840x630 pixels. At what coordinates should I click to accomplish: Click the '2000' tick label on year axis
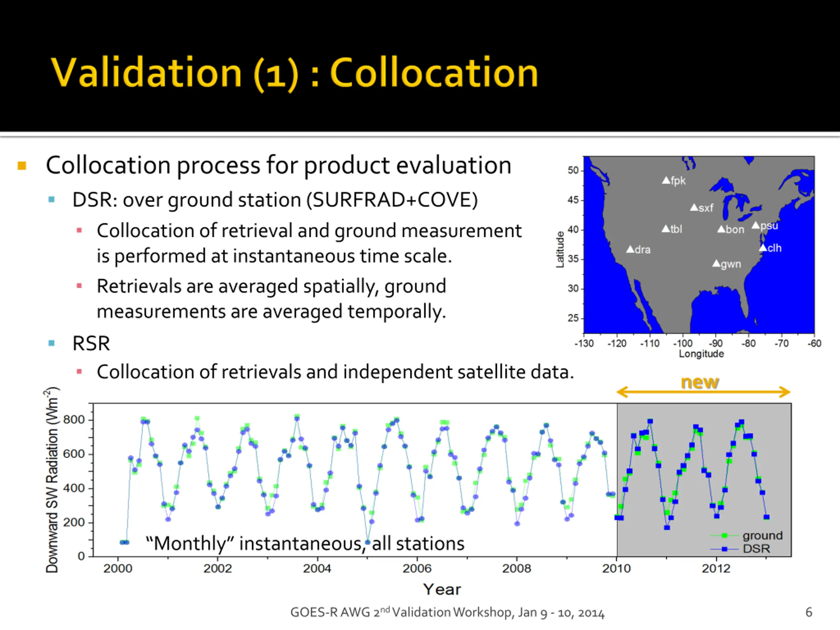point(118,569)
